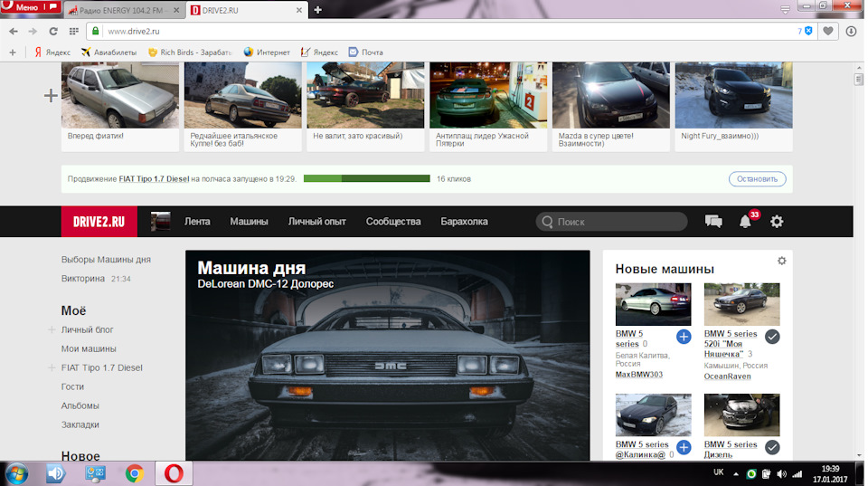Open the downloads icon in toolbar
The height and width of the screenshot is (486, 868).
852,32
